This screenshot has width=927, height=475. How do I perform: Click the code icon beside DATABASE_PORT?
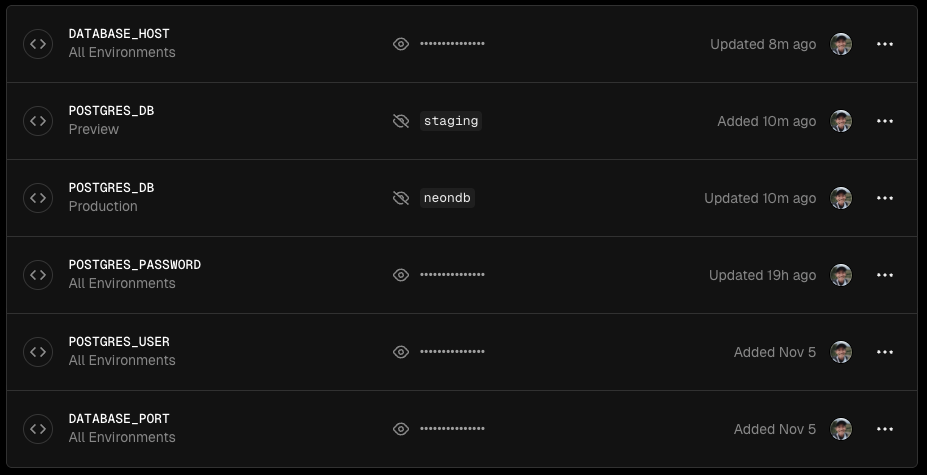[38, 429]
